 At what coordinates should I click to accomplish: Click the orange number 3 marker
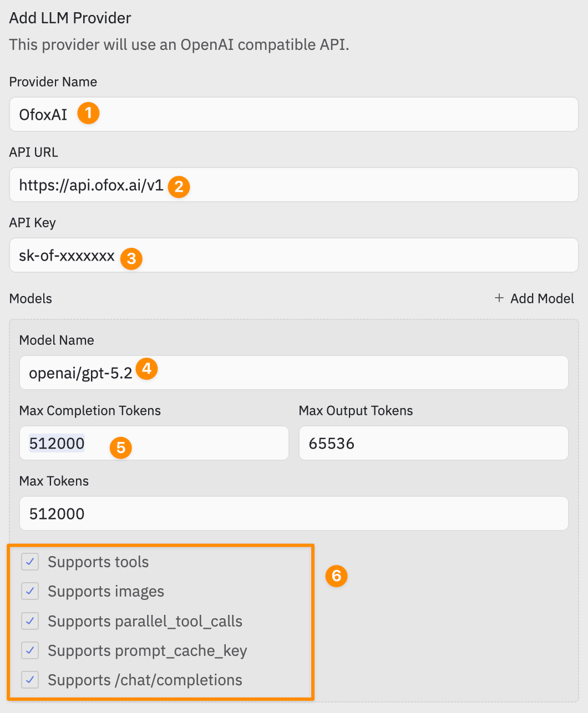[131, 258]
